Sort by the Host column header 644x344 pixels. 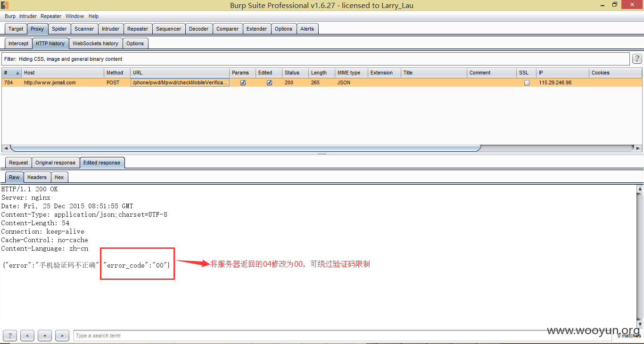click(x=63, y=73)
